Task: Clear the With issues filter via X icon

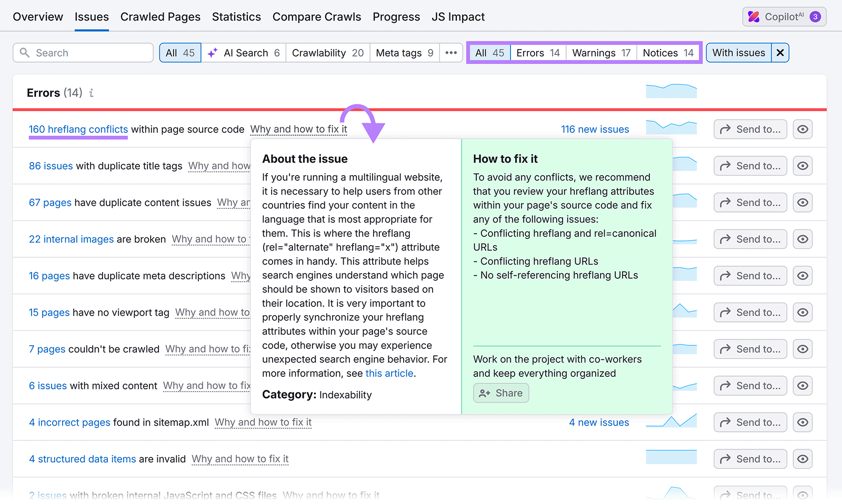Action: tap(780, 53)
